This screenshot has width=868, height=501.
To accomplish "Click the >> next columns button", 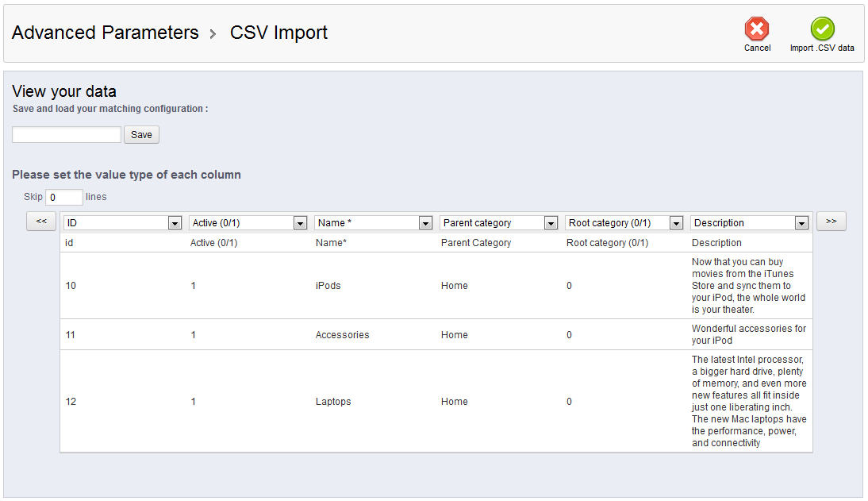I will [832, 222].
